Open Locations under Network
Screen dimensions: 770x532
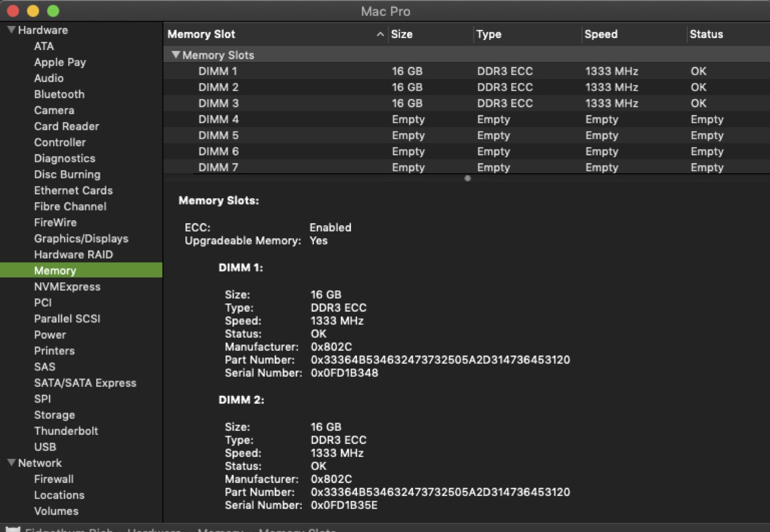pyautogui.click(x=59, y=495)
